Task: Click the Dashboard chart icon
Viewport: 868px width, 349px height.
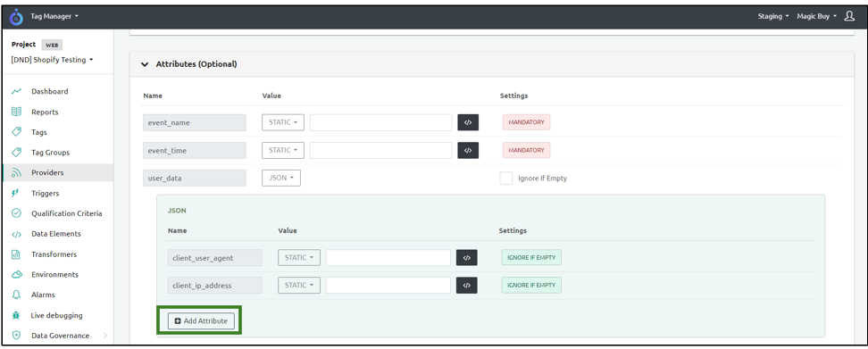Action: pyautogui.click(x=17, y=91)
